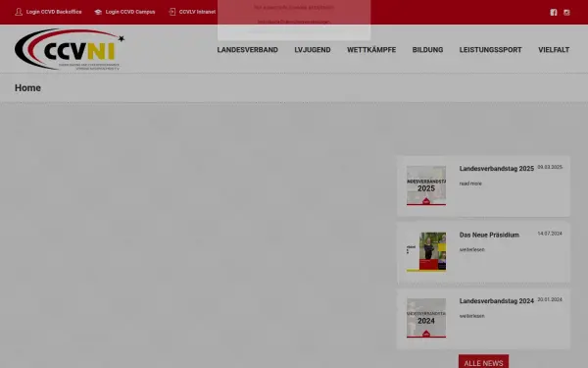Open Individuelle Datenschutzeinstellungen link
The image size is (588, 368).
point(294,22)
